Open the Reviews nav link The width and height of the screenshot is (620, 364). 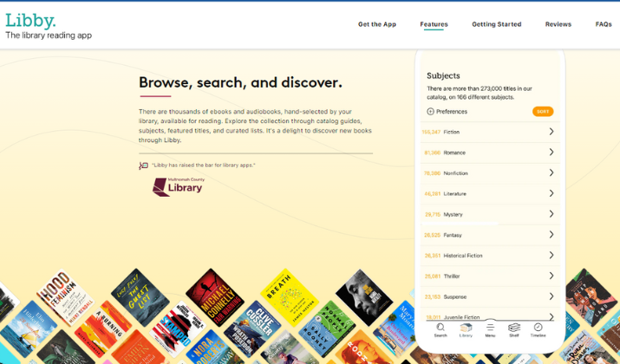[558, 24]
